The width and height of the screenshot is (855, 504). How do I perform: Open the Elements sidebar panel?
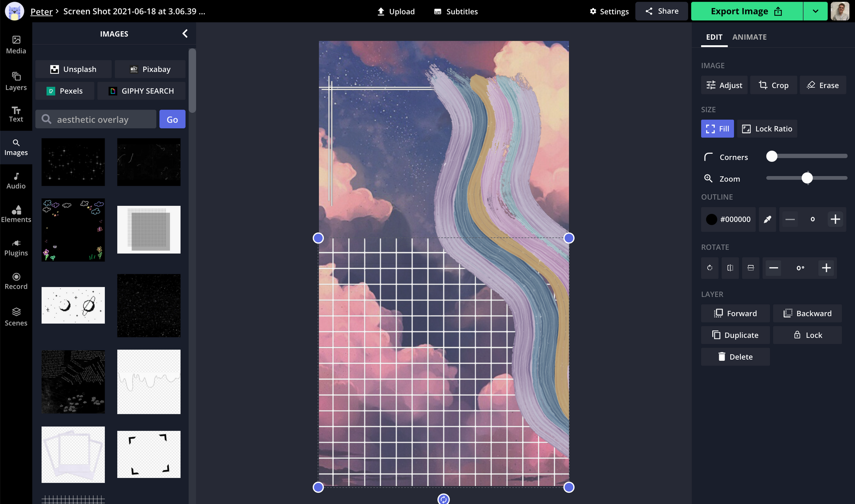16,214
